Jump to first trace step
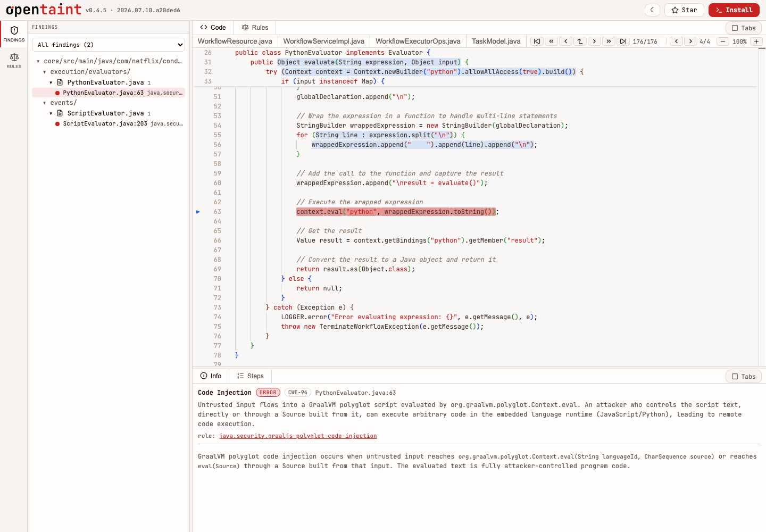This screenshot has width=766, height=532. [x=537, y=41]
